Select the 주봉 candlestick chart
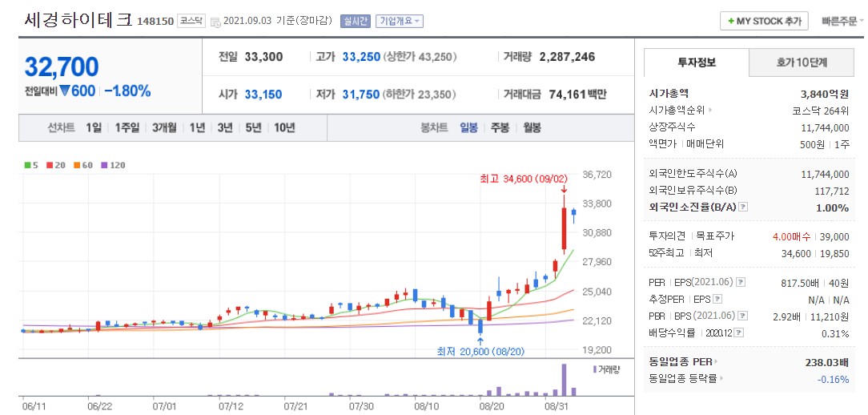This screenshot has width=868, height=415. pyautogui.click(x=500, y=128)
